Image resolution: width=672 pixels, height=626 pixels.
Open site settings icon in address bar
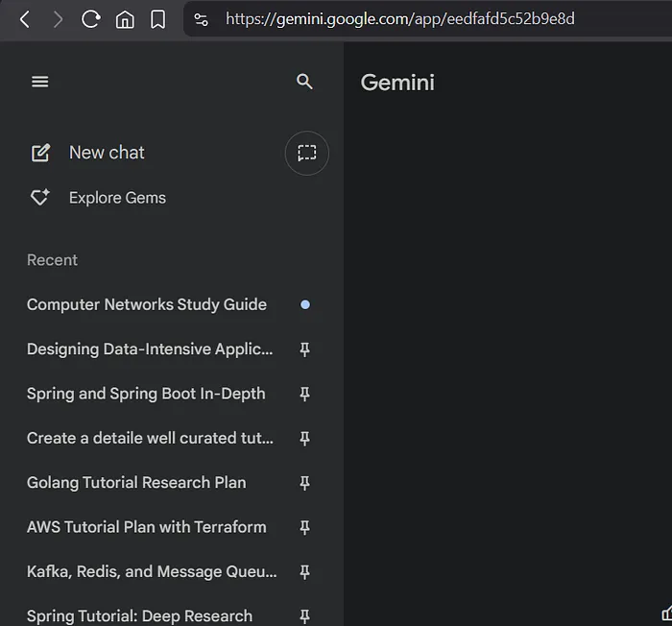point(201,19)
